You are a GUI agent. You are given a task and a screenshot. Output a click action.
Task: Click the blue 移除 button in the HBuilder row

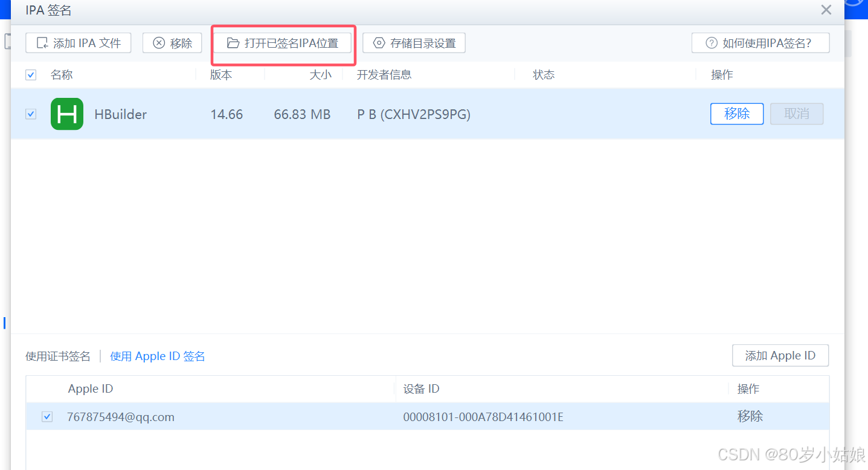pyautogui.click(x=736, y=114)
